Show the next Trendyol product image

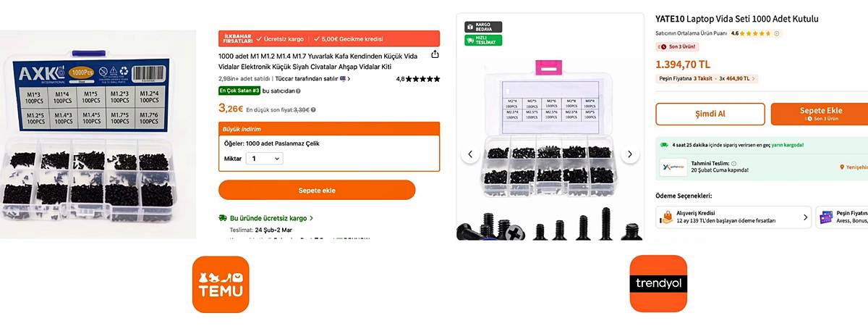[x=630, y=154]
